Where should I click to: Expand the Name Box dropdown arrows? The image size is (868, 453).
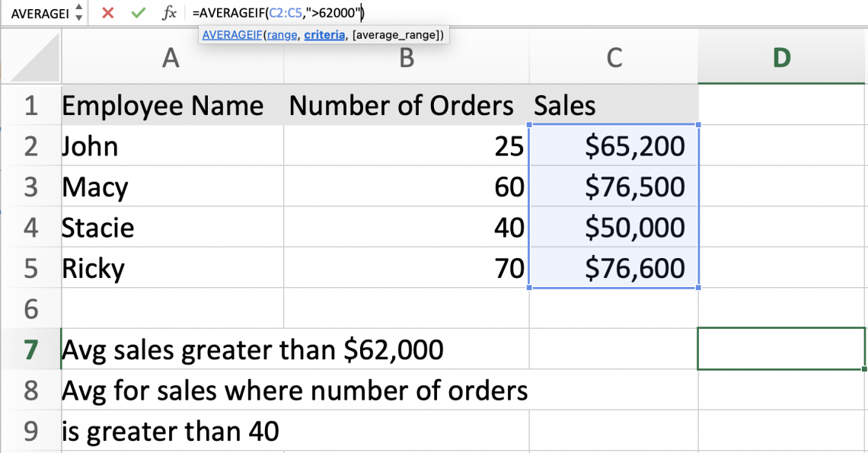pos(79,13)
